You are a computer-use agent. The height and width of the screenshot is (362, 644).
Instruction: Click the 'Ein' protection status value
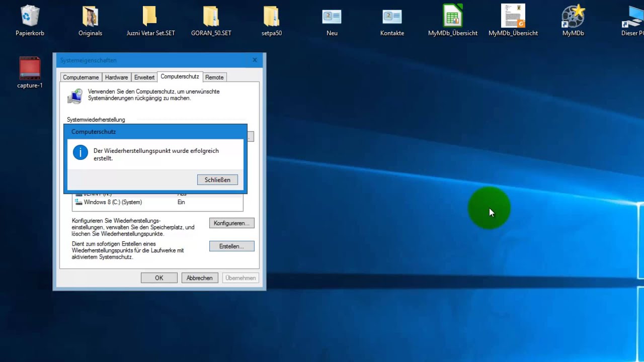[181, 202]
